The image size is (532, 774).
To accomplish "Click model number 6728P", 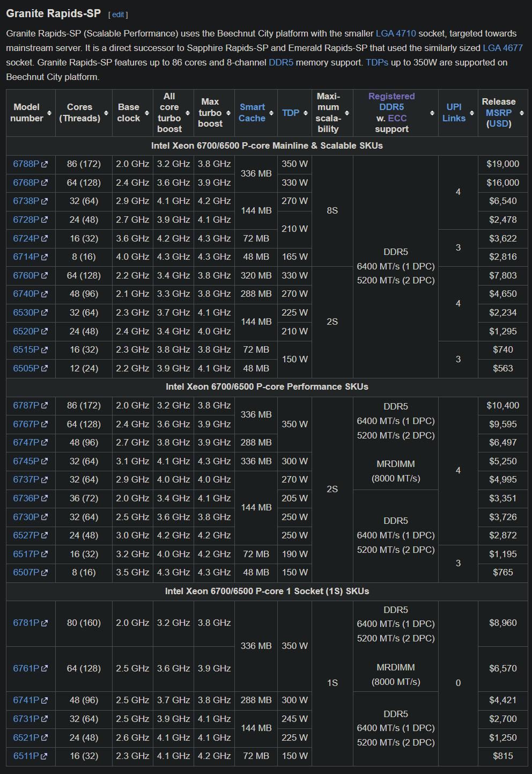I will [x=26, y=220].
